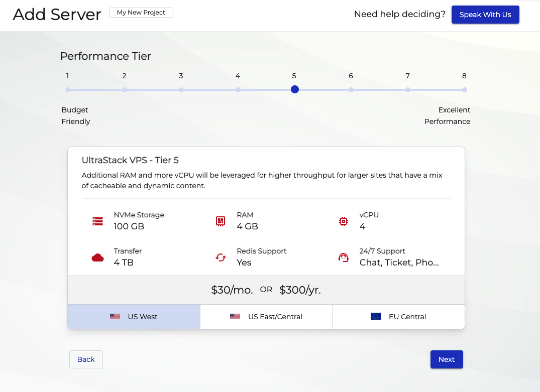The width and height of the screenshot is (540, 392).
Task: Choose tier 6 on the slider
Action: pos(351,90)
